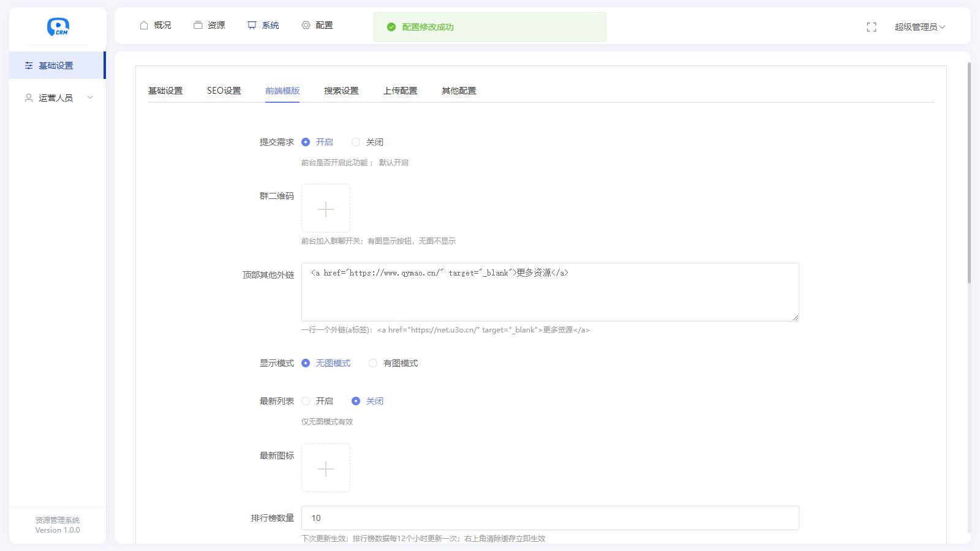Image resolution: width=980 pixels, height=551 pixels.
Task: Select 关闭 radio for 提交需求
Action: tap(356, 142)
